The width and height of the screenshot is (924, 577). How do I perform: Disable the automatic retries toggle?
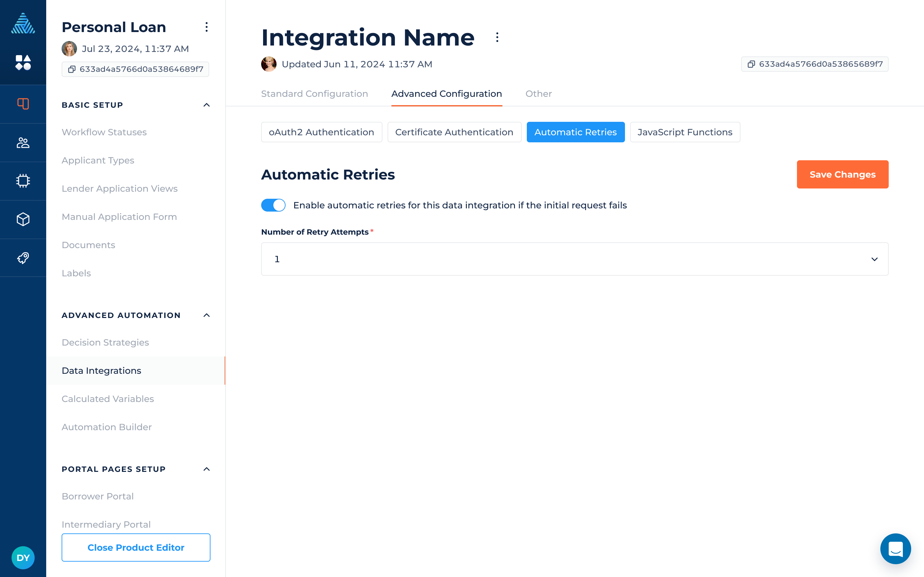[x=273, y=205]
